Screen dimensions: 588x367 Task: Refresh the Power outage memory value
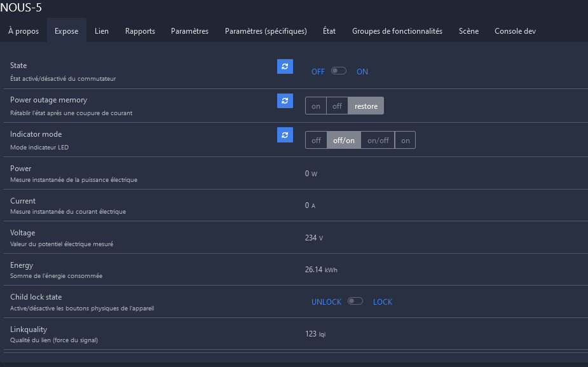click(285, 100)
